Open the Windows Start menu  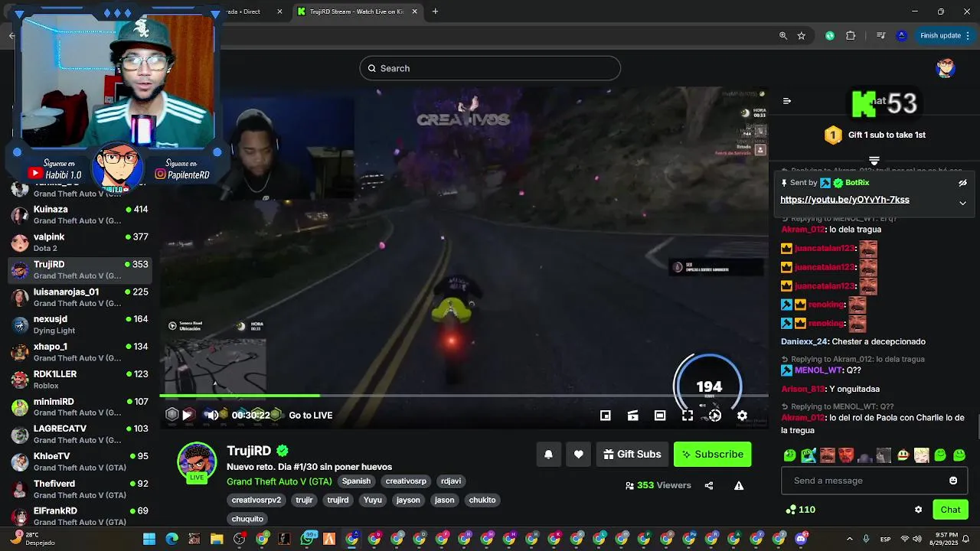pyautogui.click(x=149, y=539)
